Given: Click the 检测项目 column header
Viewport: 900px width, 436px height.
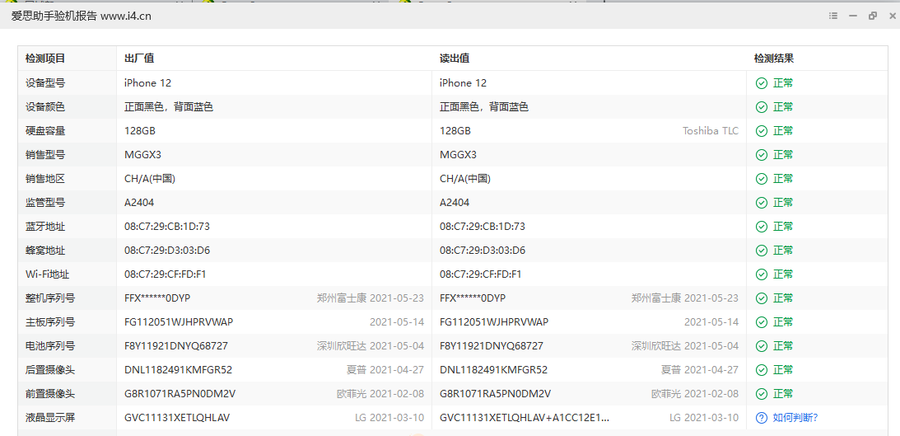Looking at the screenshot, I should (45, 59).
